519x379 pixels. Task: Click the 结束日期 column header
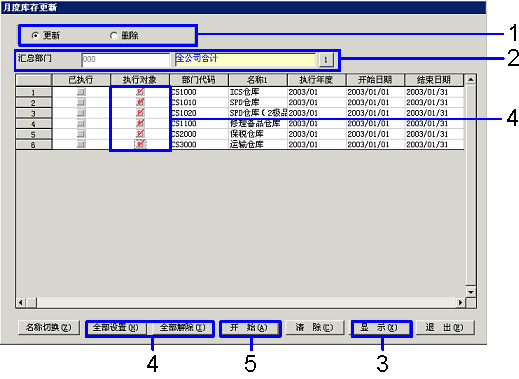click(x=434, y=80)
